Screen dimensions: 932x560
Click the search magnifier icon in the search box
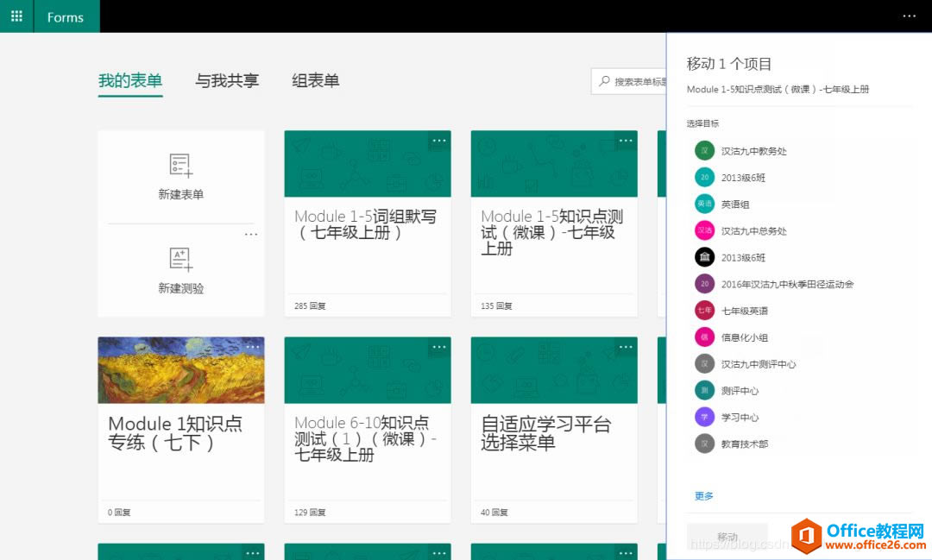pyautogui.click(x=603, y=81)
